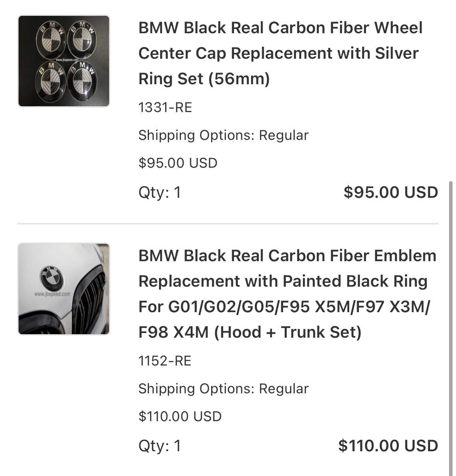The height and width of the screenshot is (476, 456).
Task: Click the vertical scrollbar on the right edge
Action: [451, 328]
